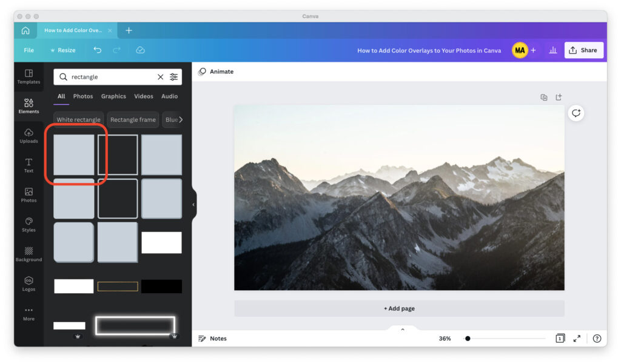Open the MA account avatar
Image resolution: width=621 pixels, height=364 pixels.
click(x=520, y=50)
